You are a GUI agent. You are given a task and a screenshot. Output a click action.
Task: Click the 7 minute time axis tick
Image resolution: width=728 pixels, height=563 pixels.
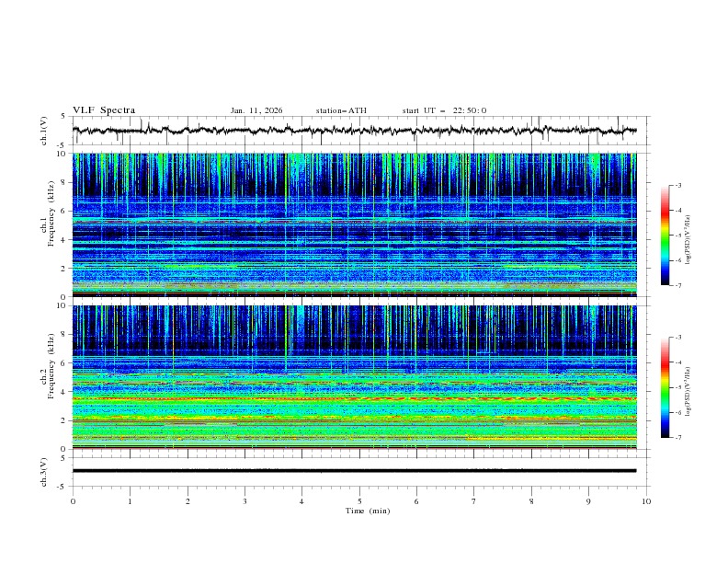coord(474,501)
